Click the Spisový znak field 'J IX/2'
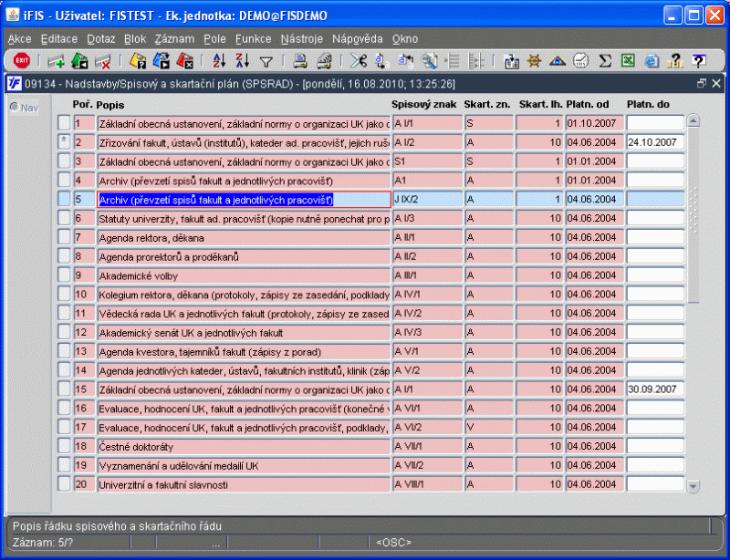Image resolution: width=730 pixels, height=560 pixels. click(x=427, y=199)
